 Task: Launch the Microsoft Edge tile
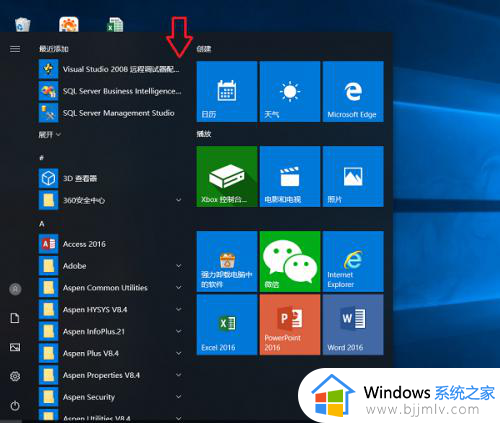coord(353,92)
